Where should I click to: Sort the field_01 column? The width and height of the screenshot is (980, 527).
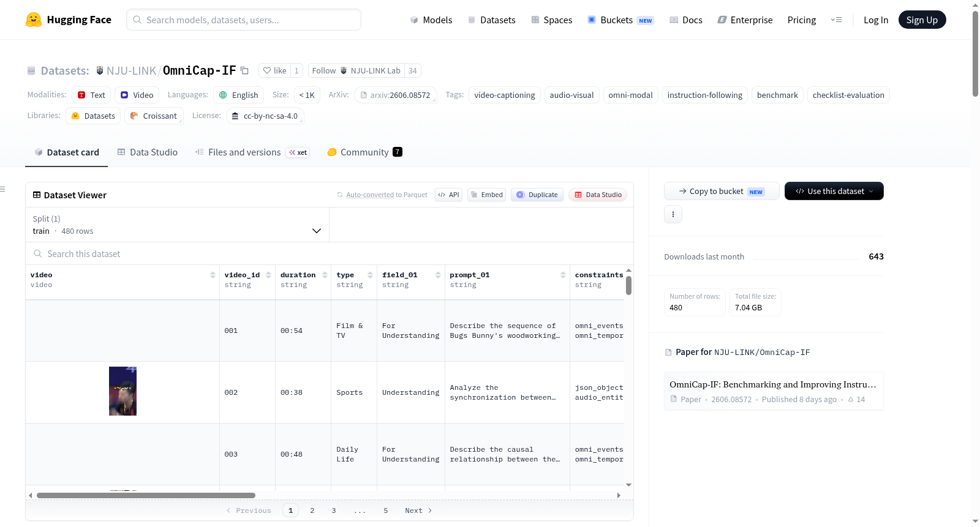[x=438, y=275]
